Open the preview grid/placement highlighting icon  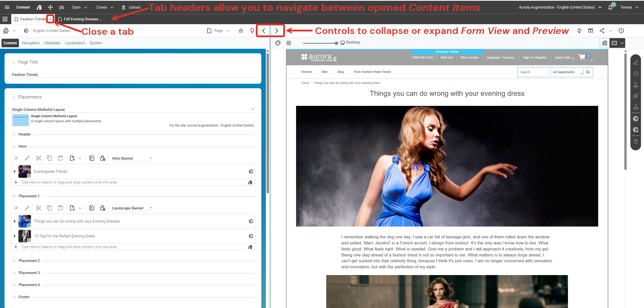[x=289, y=43]
